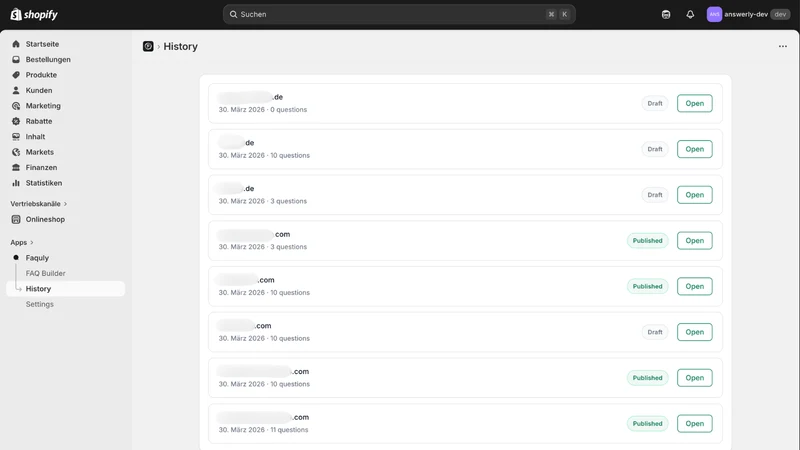The image size is (800, 450).
Task: Click Published badge on the 11 questions row
Action: pyautogui.click(x=647, y=423)
